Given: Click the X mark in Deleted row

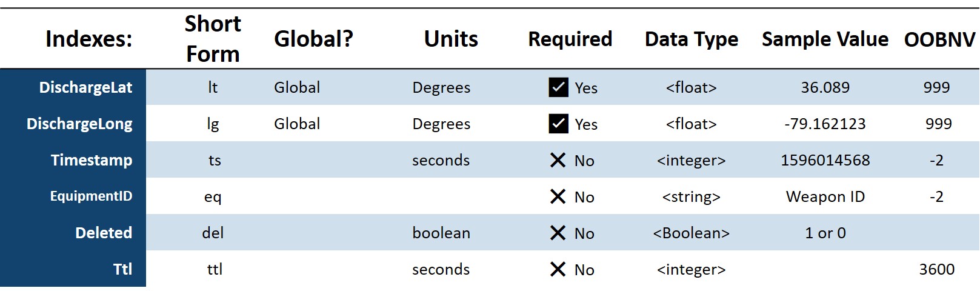Looking at the screenshot, I should pyautogui.click(x=558, y=233).
